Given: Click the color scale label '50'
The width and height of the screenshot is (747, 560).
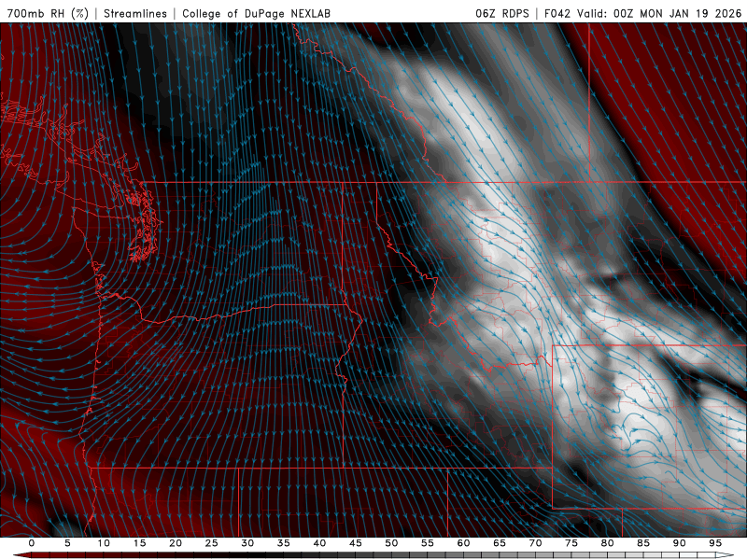Looking at the screenshot, I should pos(391,543).
